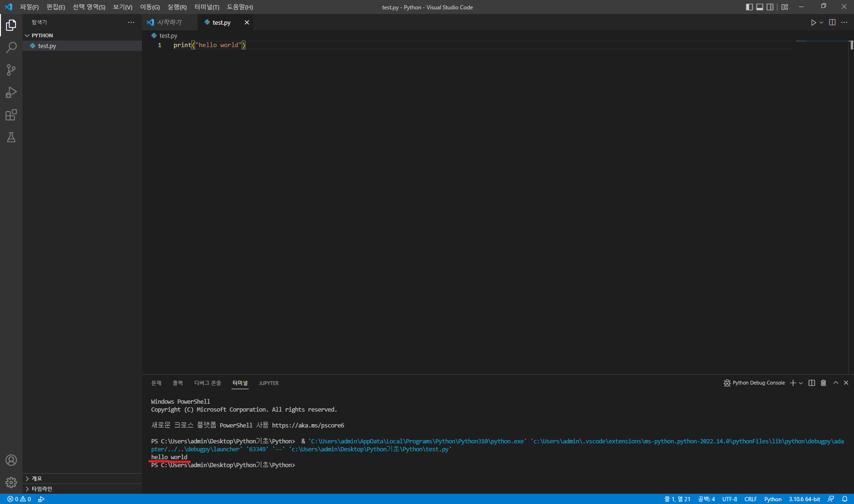
Task: Open the Explorer view in the activity bar
Action: (x=11, y=25)
